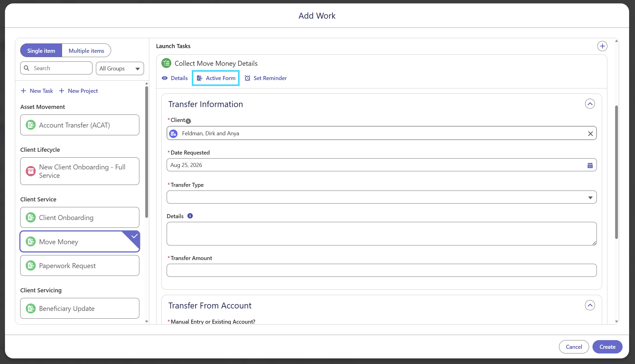635x364 pixels.
Task: Open the Details tab
Action: pos(175,78)
